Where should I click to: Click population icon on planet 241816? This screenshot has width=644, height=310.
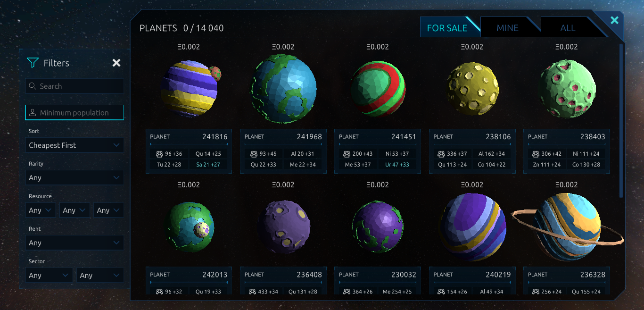[x=159, y=154]
